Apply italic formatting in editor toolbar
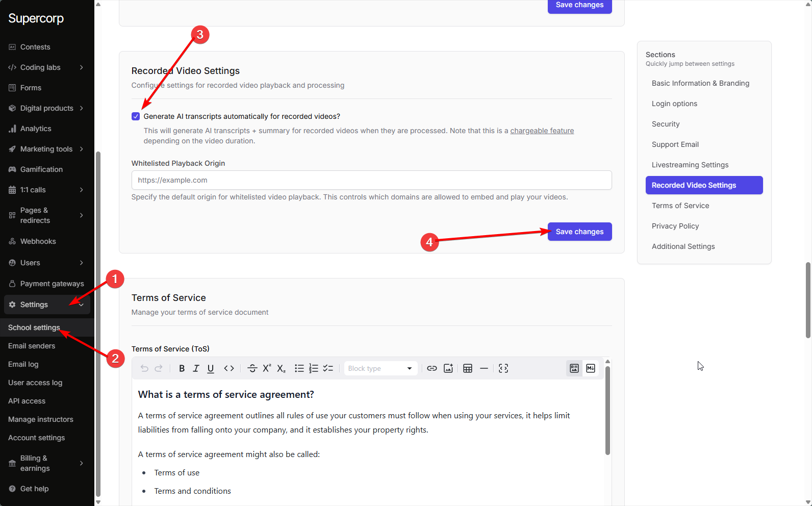812x506 pixels. [x=196, y=368]
